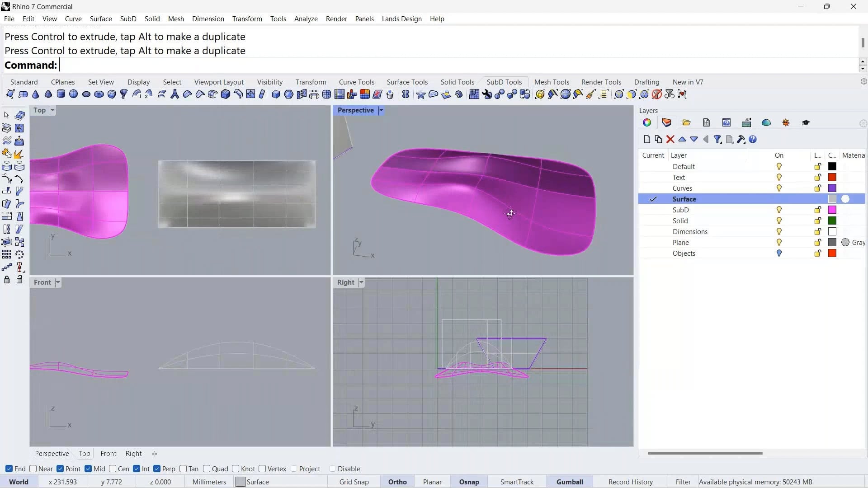Toggle visibility of the SubD layer

click(x=779, y=210)
